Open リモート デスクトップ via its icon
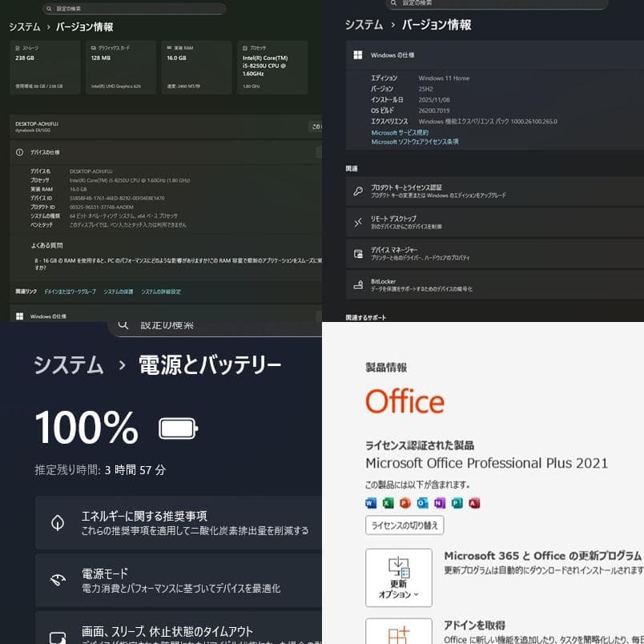This screenshot has width=644, height=644. 481,222
